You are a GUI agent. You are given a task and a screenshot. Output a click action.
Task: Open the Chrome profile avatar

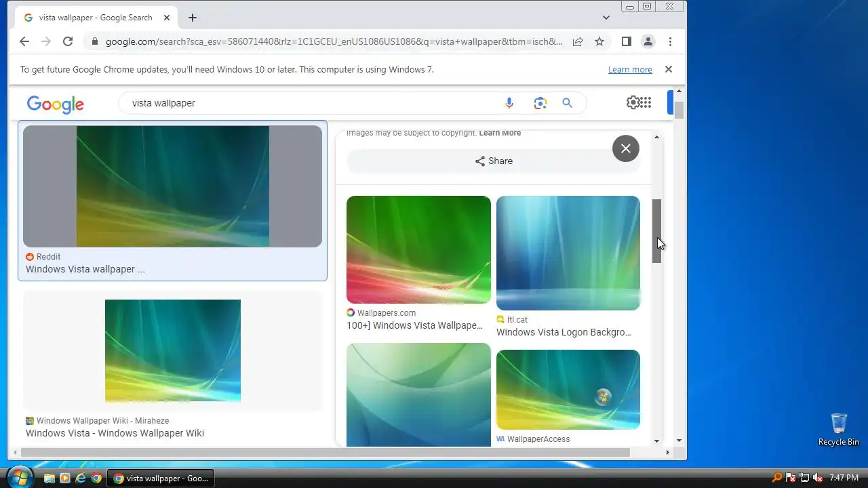point(648,41)
